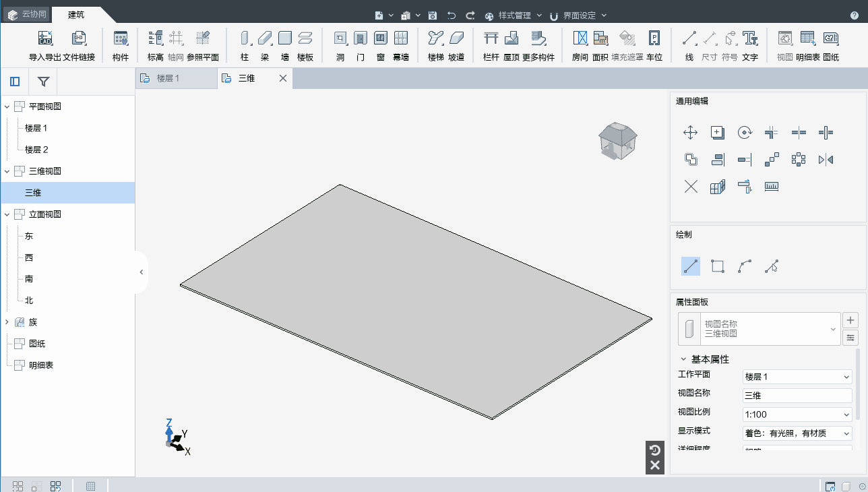
Task: Select 楼层 2 in the tree
Action: pyautogui.click(x=36, y=150)
